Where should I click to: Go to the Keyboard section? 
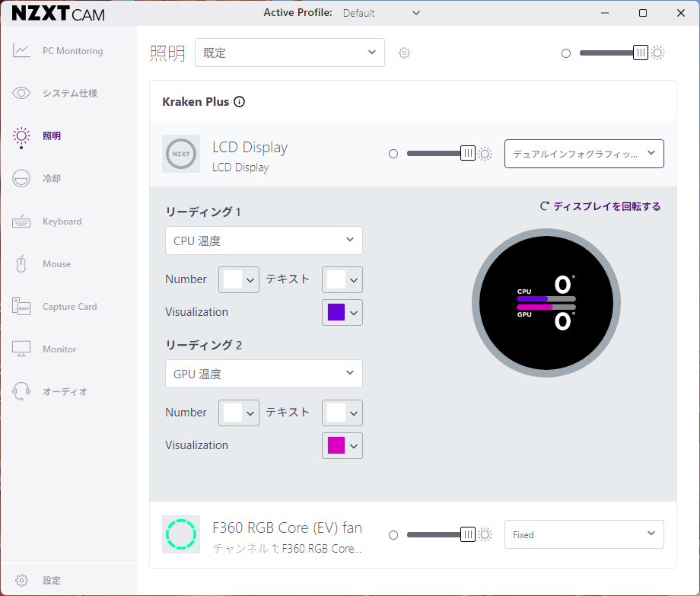(62, 222)
